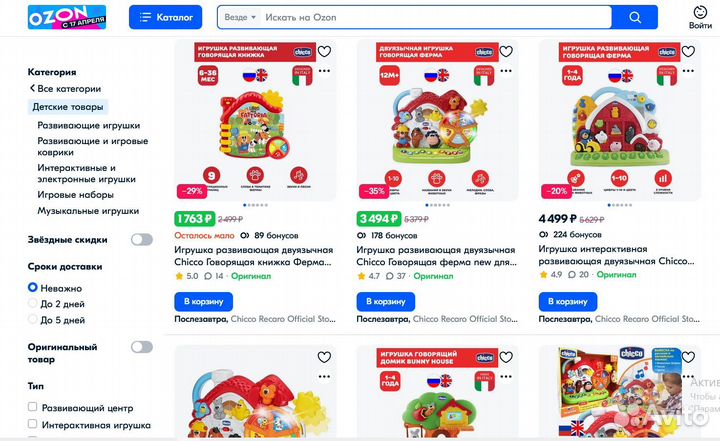Turn on the Оригинальный товар toggle
The height and width of the screenshot is (441, 720).
click(x=141, y=347)
